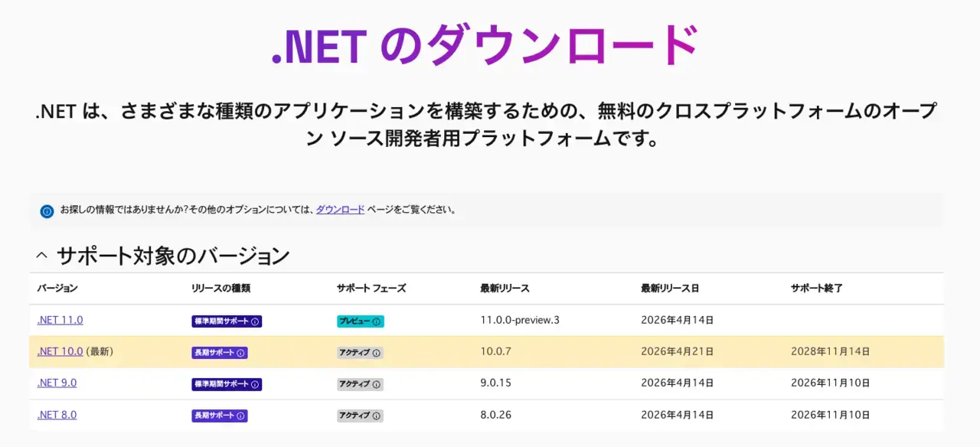Image resolution: width=980 pixels, height=447 pixels.
Task: Click info icon on .NET 8.0 長期サポート badge
Action: (240, 416)
